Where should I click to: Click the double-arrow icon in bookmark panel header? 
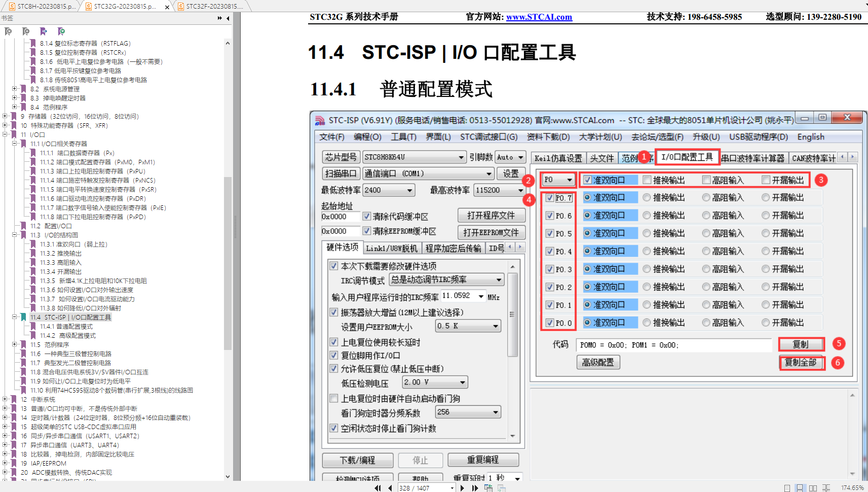coord(220,18)
